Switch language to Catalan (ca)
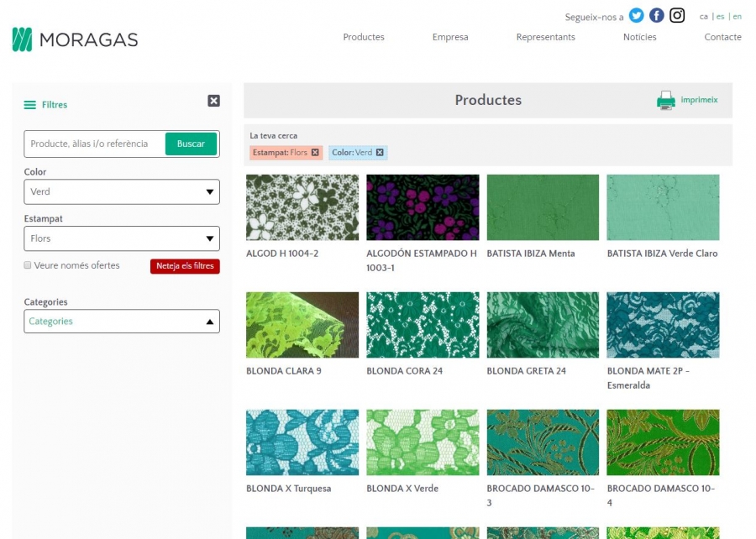756x539 pixels. [x=703, y=17]
